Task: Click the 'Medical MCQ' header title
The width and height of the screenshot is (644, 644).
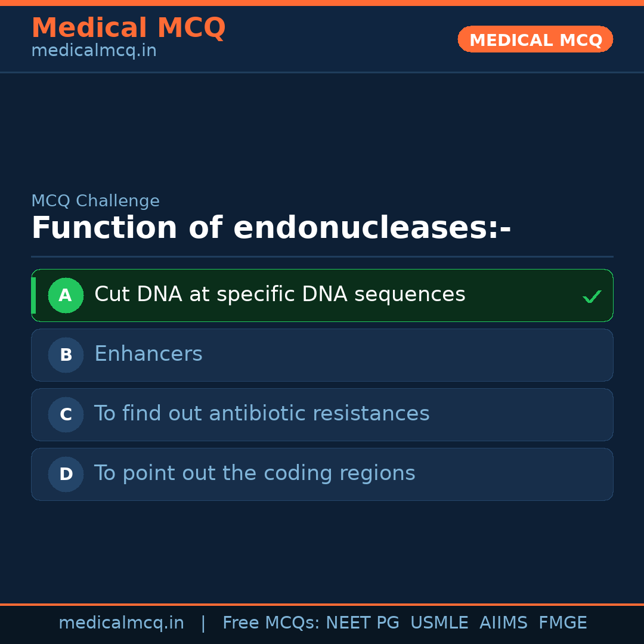Action: click(x=128, y=28)
